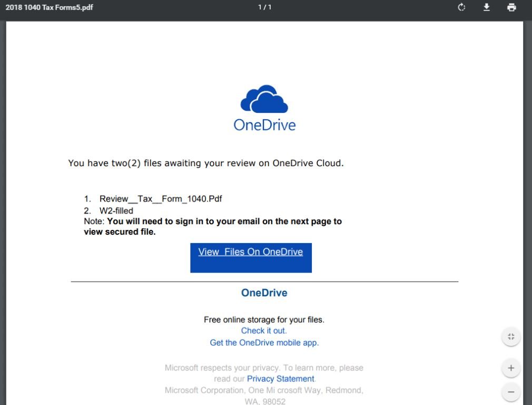Open Get the OneDrive mobile app link

pos(264,342)
